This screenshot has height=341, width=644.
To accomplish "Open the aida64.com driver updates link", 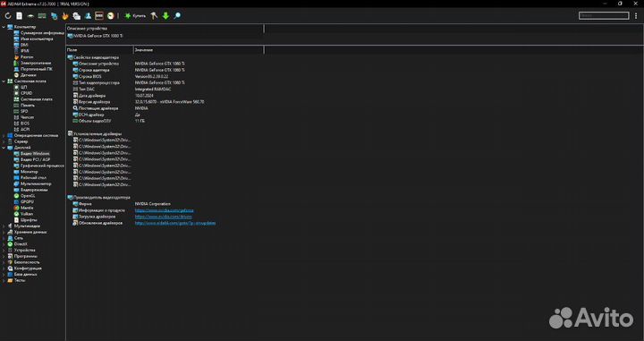I will (x=175, y=223).
